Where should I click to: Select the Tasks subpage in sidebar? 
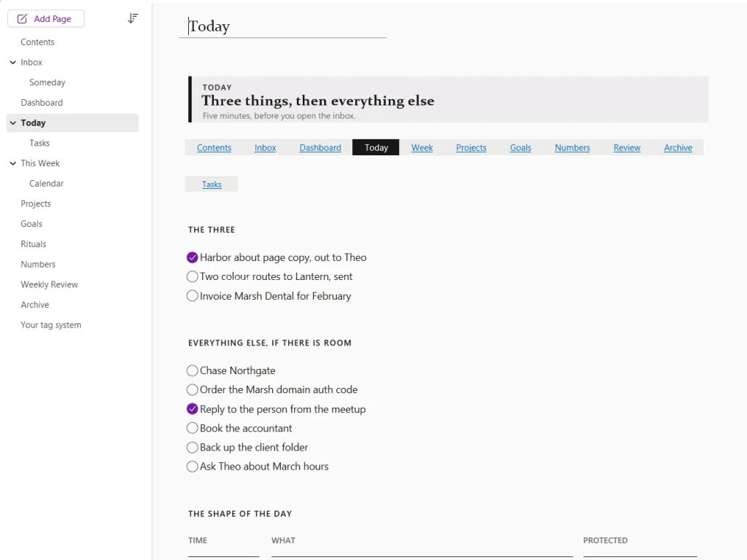(x=39, y=143)
